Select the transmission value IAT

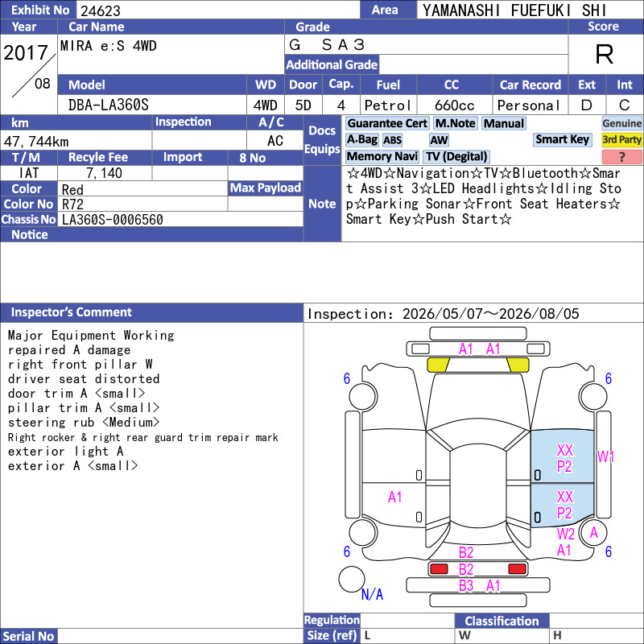click(29, 173)
